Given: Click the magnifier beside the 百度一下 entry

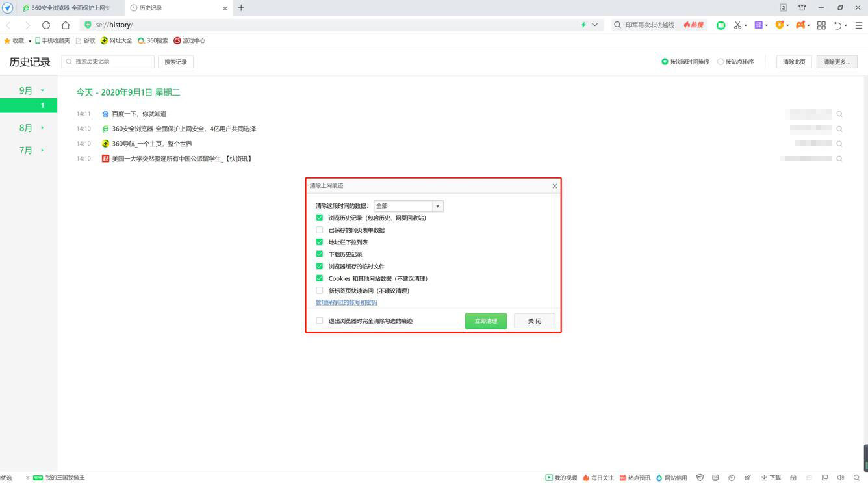Looking at the screenshot, I should click(x=839, y=114).
